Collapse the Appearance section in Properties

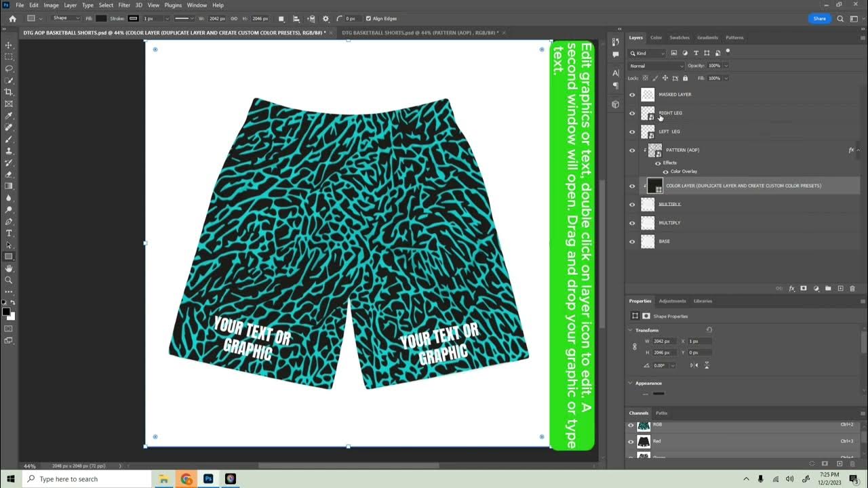click(630, 383)
